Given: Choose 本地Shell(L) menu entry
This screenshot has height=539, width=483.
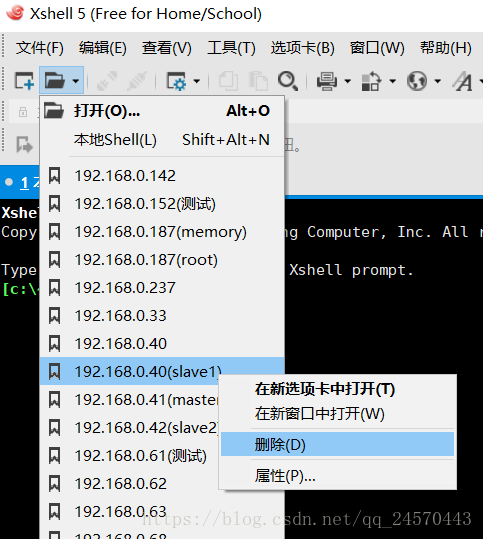Looking at the screenshot, I should pyautogui.click(x=162, y=140).
